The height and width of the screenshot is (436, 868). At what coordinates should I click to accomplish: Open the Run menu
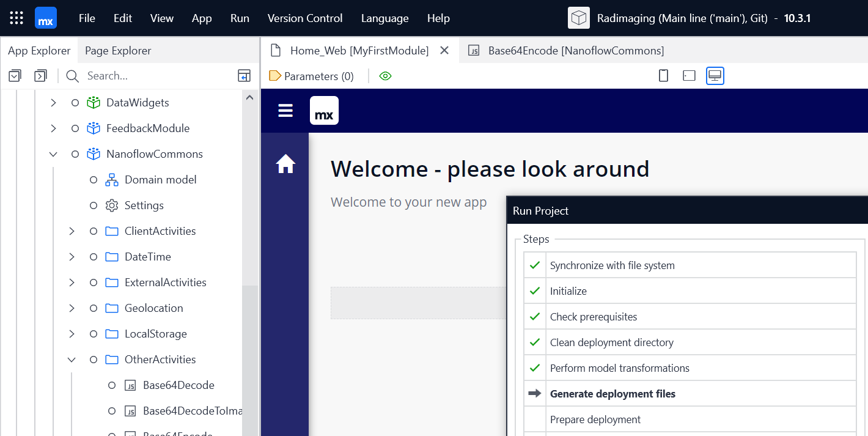[x=240, y=18]
